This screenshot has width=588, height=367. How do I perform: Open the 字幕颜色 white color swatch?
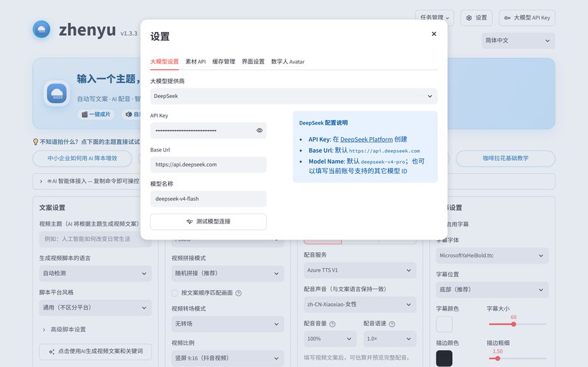(444, 325)
